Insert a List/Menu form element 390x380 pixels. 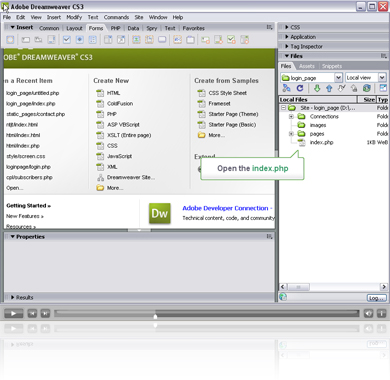(108, 40)
